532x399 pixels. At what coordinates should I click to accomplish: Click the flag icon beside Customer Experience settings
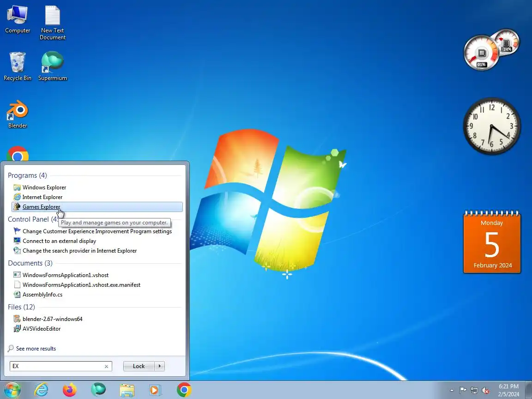(x=17, y=231)
